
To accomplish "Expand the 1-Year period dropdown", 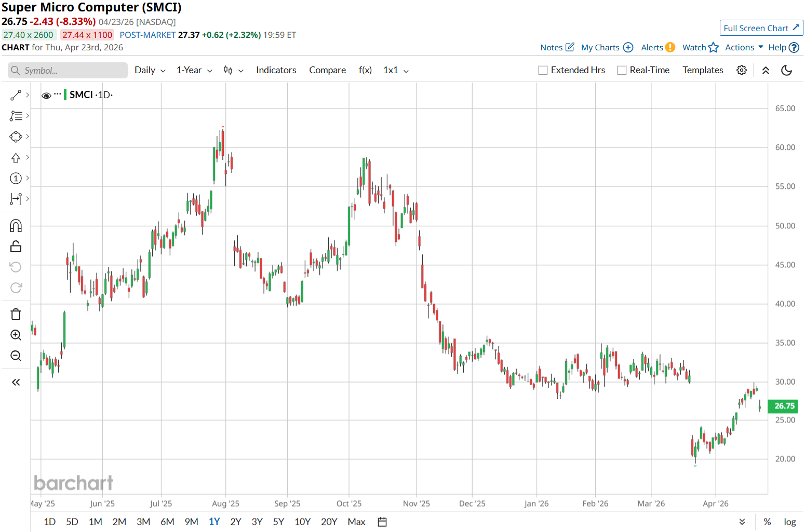I will point(194,71).
